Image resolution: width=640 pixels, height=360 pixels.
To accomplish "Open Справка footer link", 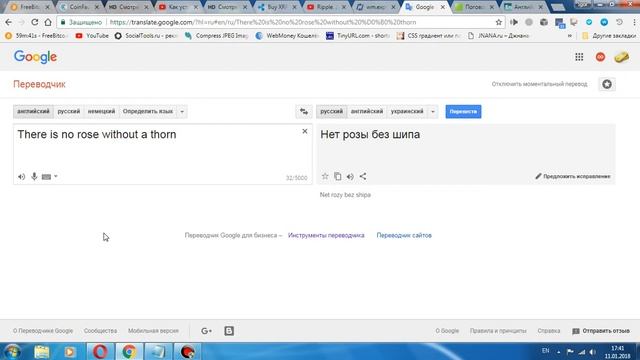I will point(549,331).
